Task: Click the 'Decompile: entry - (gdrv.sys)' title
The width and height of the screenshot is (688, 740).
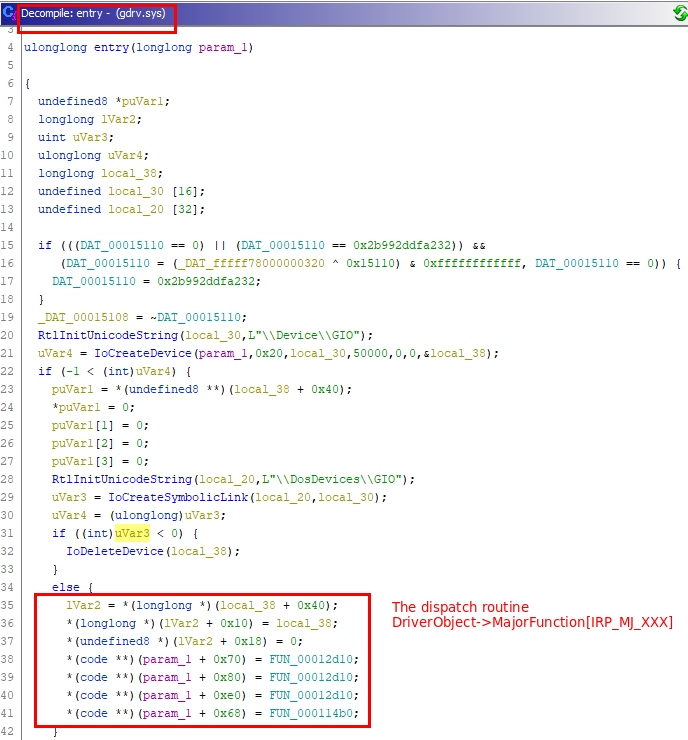Action: [93, 13]
